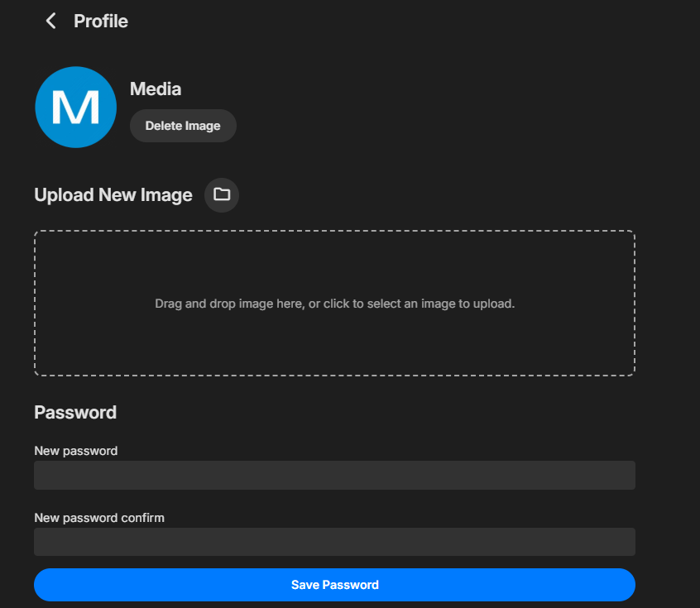Open the profile picture thumbnail labeled M

point(75,107)
